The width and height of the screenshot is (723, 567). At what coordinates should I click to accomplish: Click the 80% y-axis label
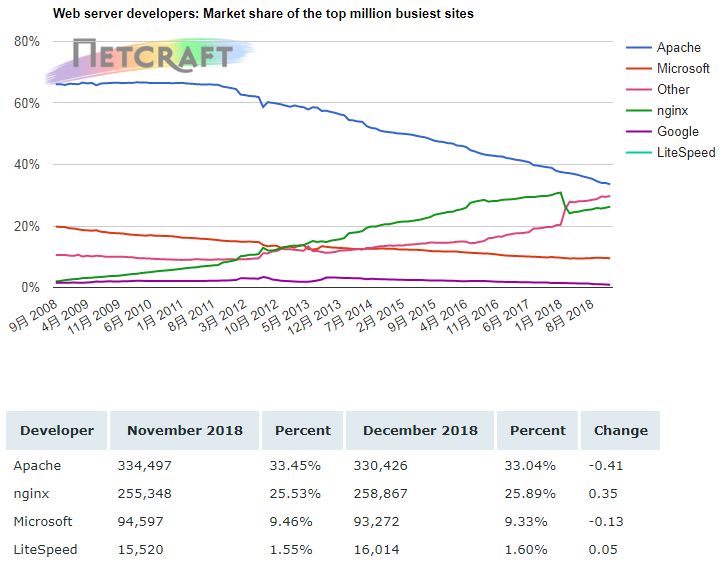(27, 41)
